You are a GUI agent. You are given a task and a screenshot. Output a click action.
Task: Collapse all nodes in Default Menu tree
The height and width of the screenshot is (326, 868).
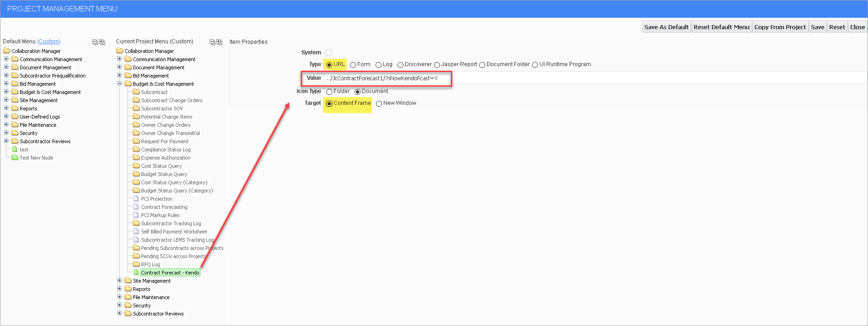point(95,42)
